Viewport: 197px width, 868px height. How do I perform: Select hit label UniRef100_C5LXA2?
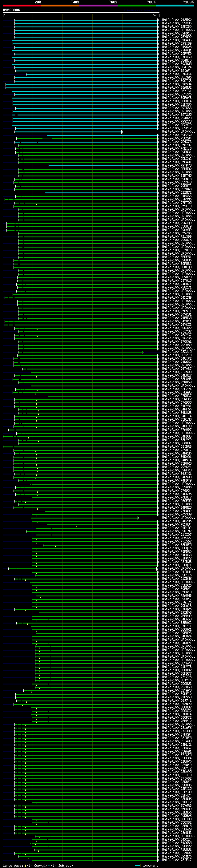point(176,159)
